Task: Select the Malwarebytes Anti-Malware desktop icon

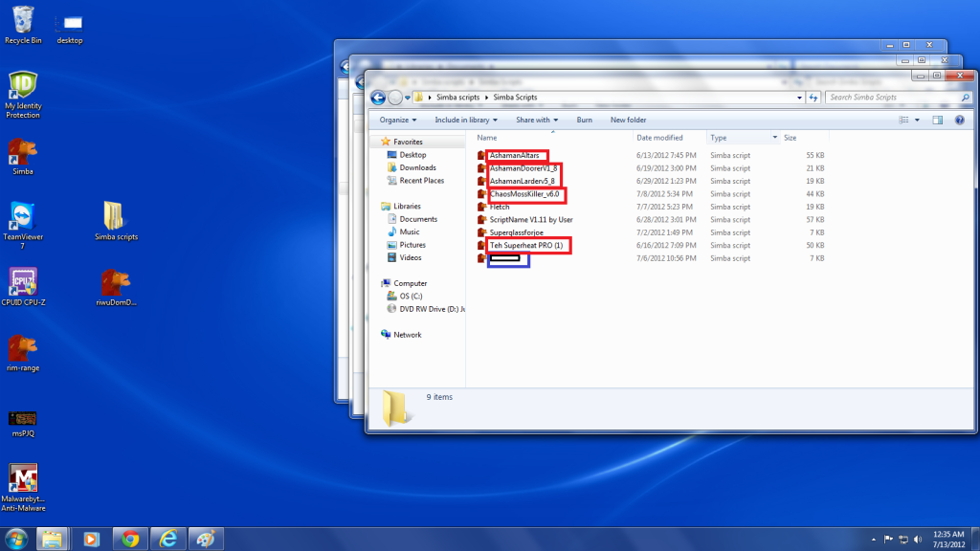Action: click(23, 478)
